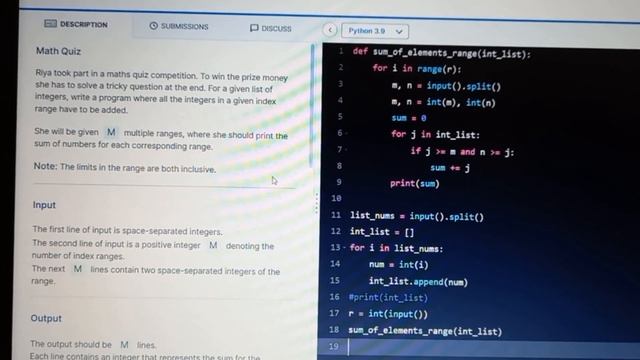Click the vertical panel splitter handle
Image resolution: width=640 pixels, height=360 pixels.
coord(316,203)
